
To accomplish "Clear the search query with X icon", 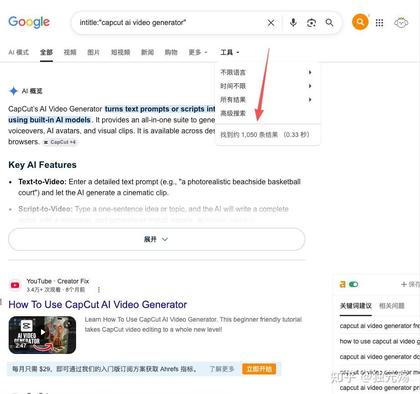I will [x=271, y=23].
